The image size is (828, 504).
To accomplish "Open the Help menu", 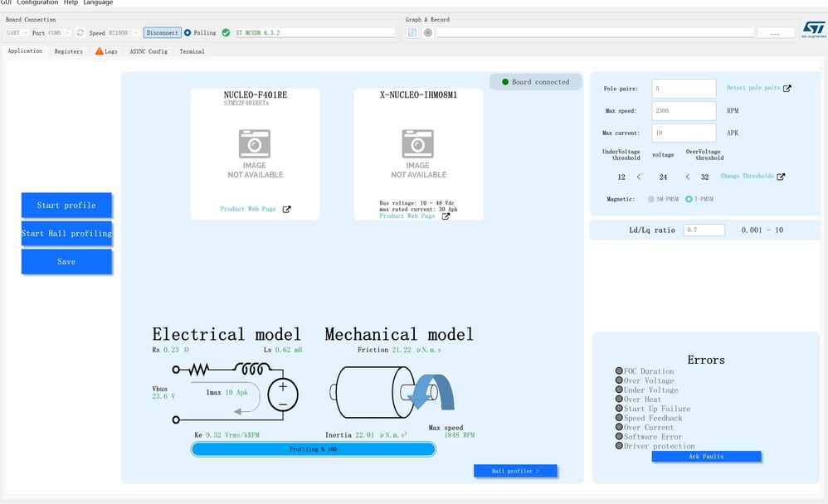I will [x=71, y=2].
